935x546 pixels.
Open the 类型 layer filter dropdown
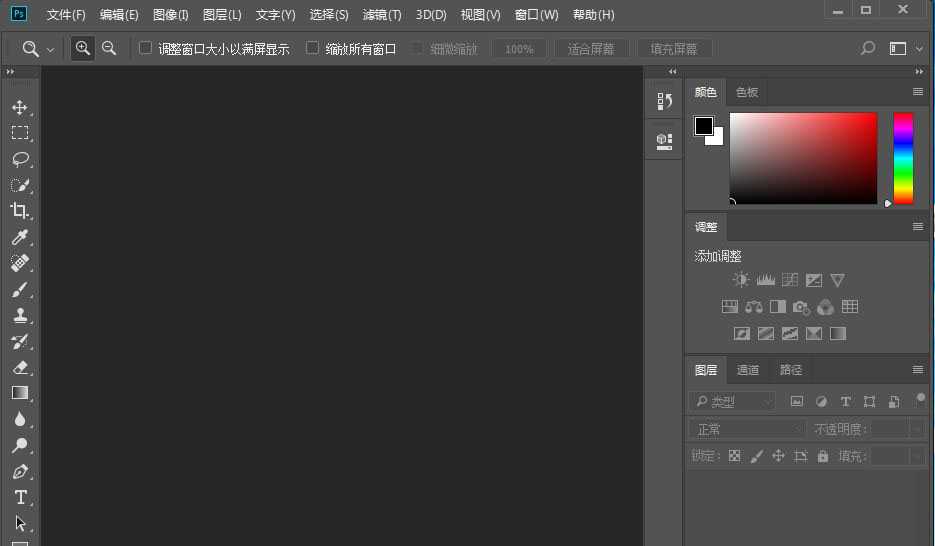pyautogui.click(x=732, y=401)
